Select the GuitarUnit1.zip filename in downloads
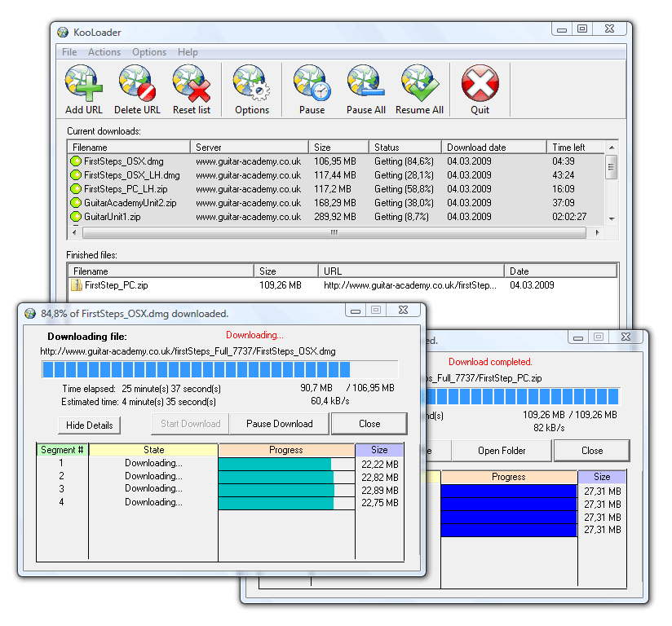 [113, 216]
